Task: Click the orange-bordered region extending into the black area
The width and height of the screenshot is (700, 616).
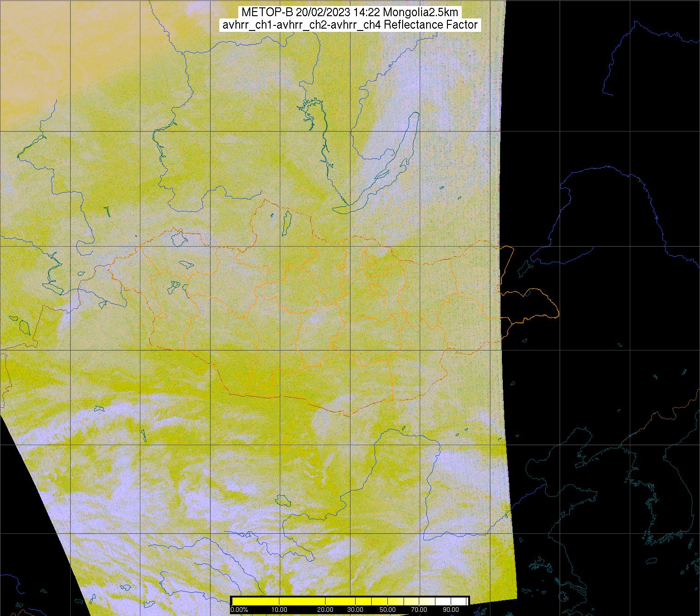Action: tap(531, 305)
